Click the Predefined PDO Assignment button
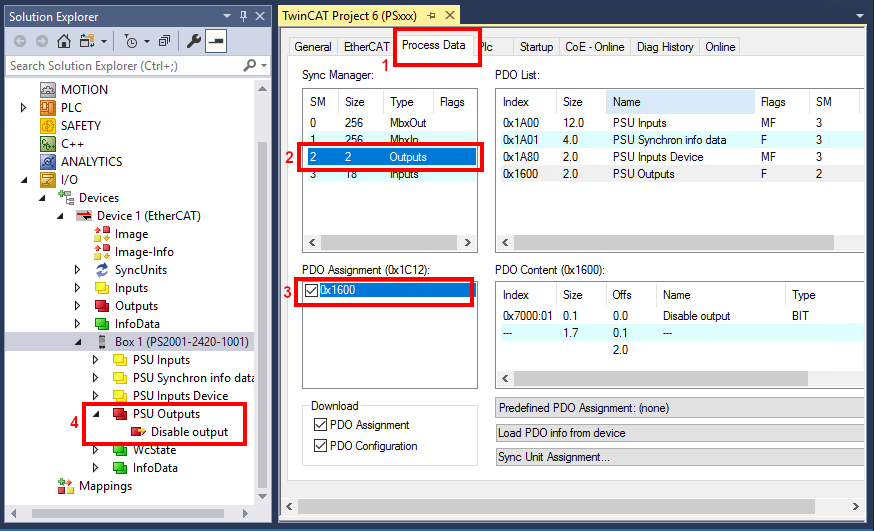The image size is (874, 531). 679,408
